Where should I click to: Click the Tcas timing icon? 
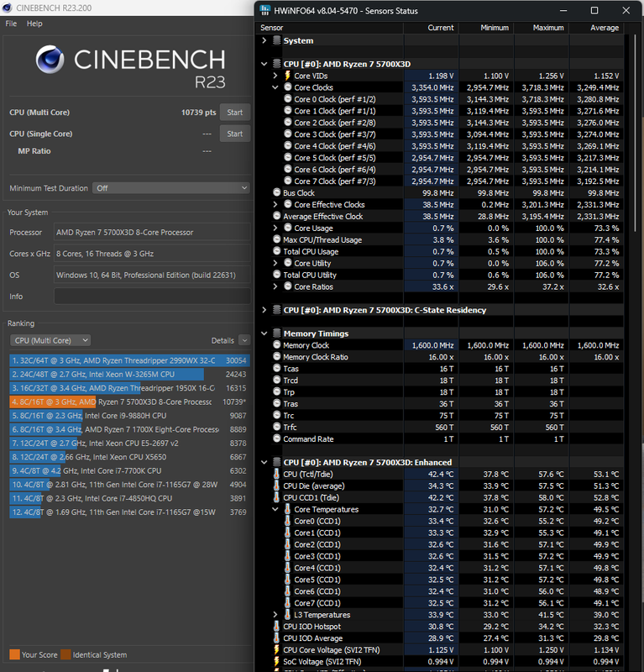coord(277,369)
